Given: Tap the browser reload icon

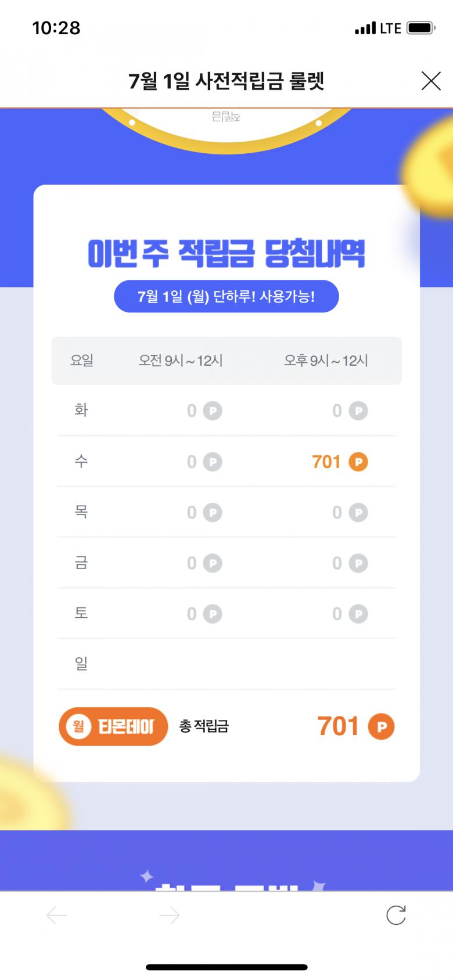Looking at the screenshot, I should click(x=396, y=916).
